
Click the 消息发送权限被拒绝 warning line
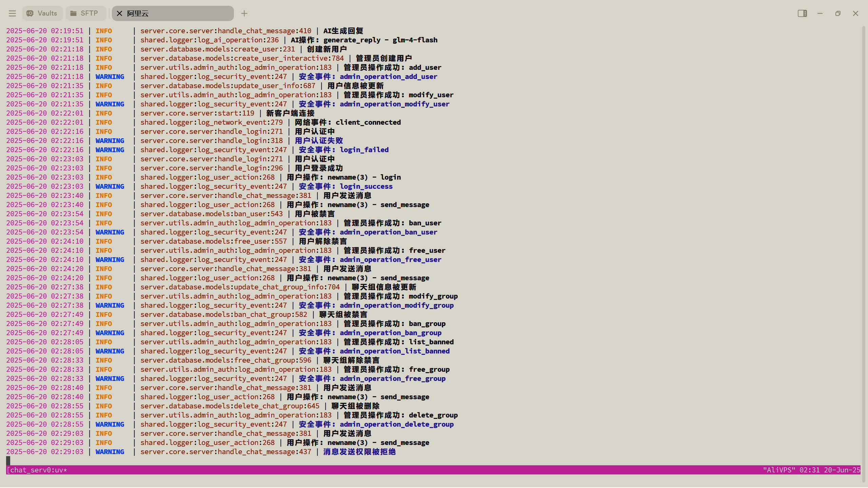click(201, 452)
